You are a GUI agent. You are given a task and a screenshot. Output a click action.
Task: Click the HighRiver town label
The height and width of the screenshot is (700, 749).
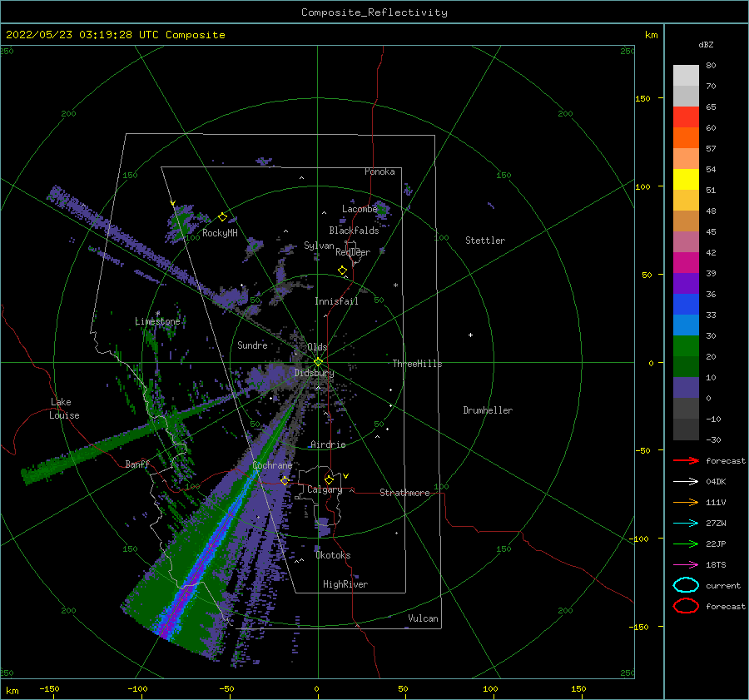tap(345, 584)
